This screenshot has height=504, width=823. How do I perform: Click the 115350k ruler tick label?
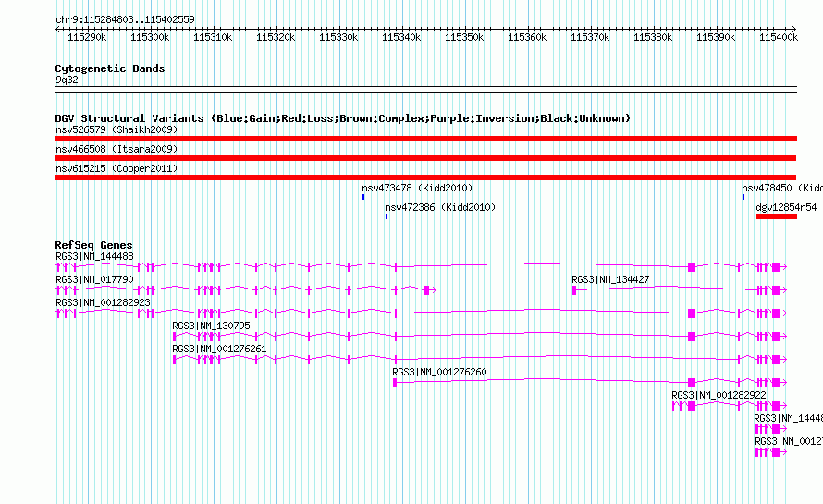coord(464,37)
